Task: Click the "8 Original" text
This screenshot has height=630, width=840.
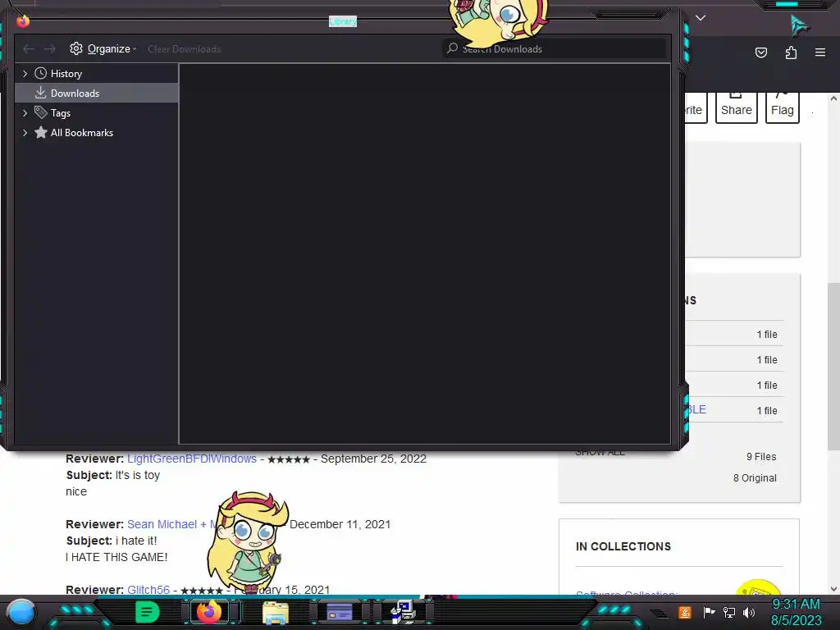Action: point(755,478)
